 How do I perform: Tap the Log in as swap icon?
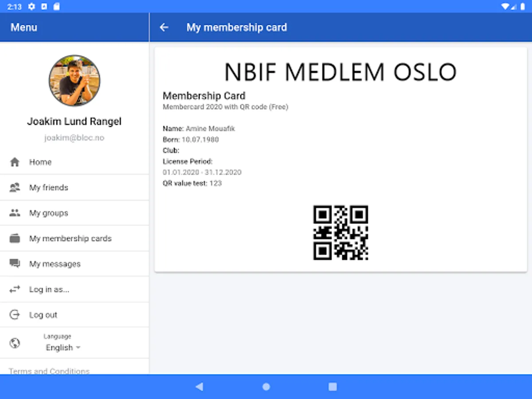click(x=15, y=289)
